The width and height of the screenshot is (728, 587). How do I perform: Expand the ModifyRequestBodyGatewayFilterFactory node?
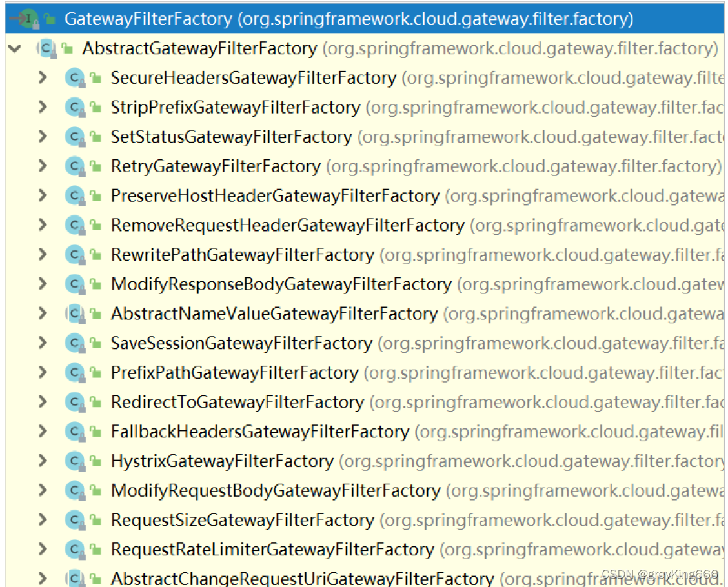click(x=43, y=490)
